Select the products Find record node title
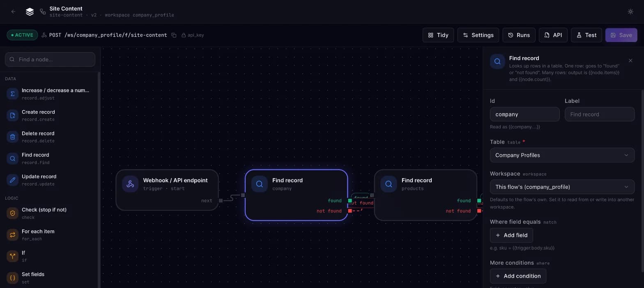 coord(416,180)
